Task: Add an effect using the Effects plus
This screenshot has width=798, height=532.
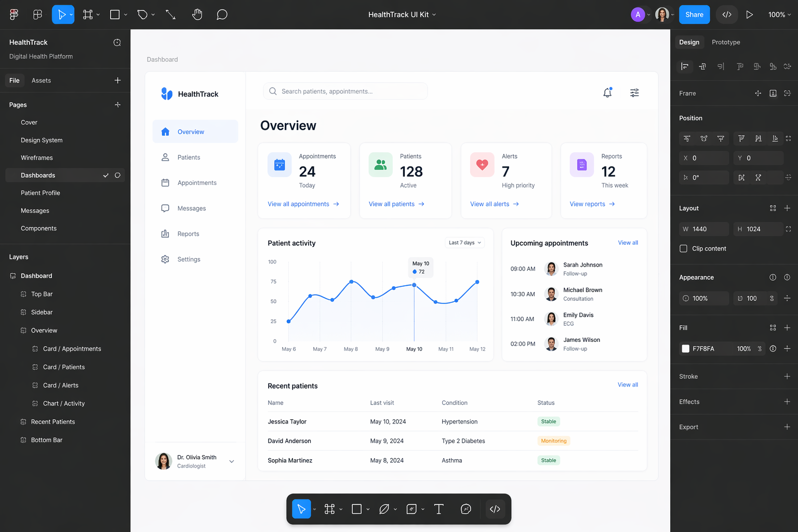Action: pos(787,402)
